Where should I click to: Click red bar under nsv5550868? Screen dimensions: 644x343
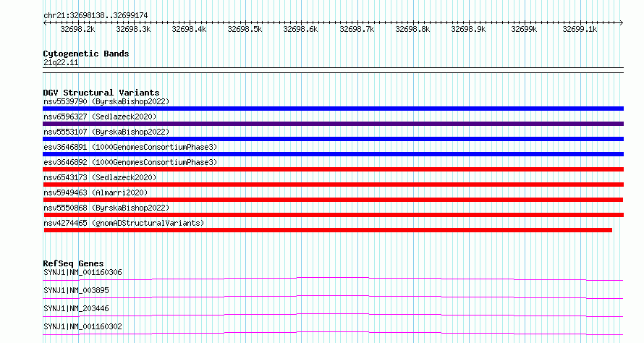[x=334, y=215]
